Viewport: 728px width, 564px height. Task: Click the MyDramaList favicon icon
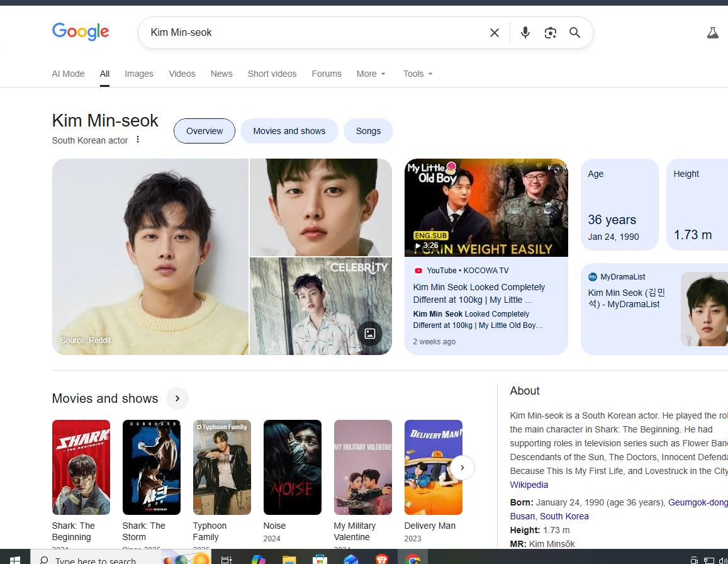point(593,277)
